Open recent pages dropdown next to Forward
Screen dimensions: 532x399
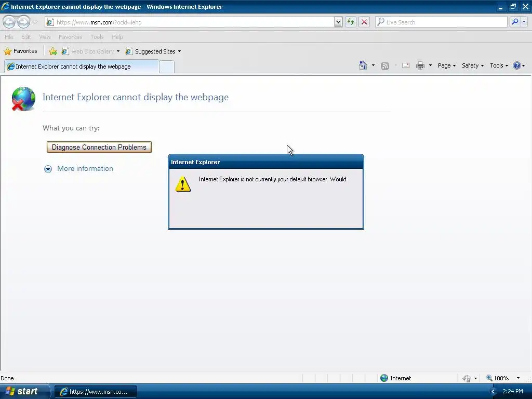pyautogui.click(x=35, y=22)
